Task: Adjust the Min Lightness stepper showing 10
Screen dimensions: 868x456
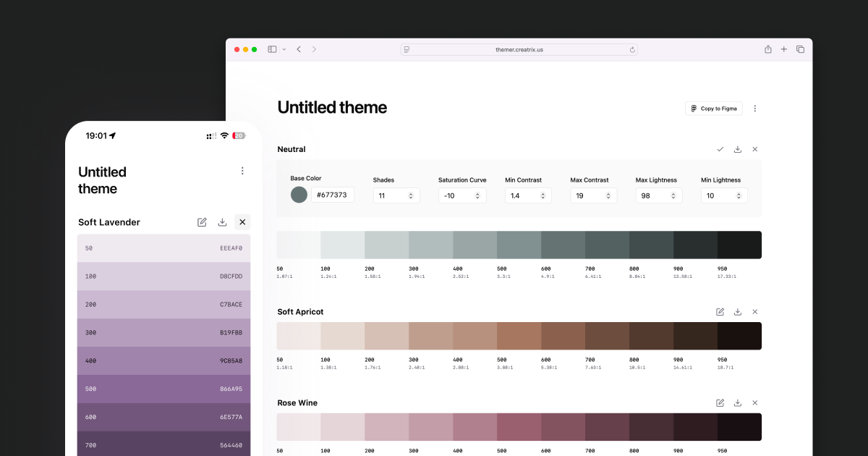Action: [724, 195]
